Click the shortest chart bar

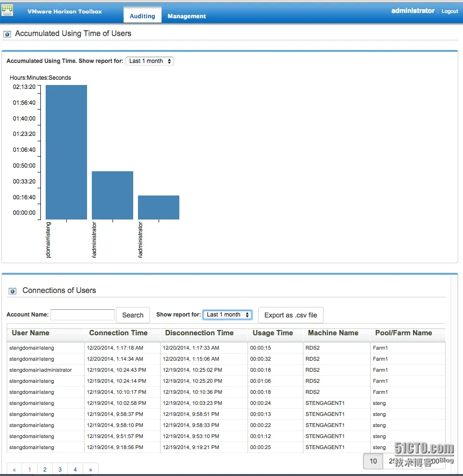(159, 207)
